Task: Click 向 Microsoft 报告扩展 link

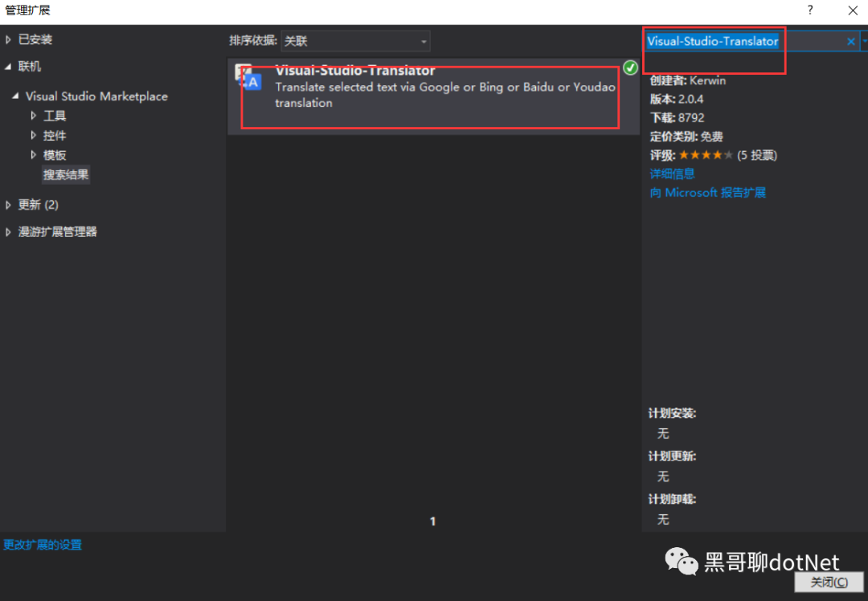Action: [707, 193]
